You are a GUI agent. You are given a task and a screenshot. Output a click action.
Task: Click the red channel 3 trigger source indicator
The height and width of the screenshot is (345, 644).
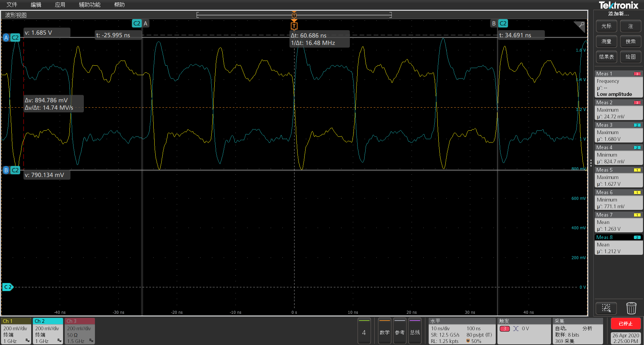(x=505, y=329)
